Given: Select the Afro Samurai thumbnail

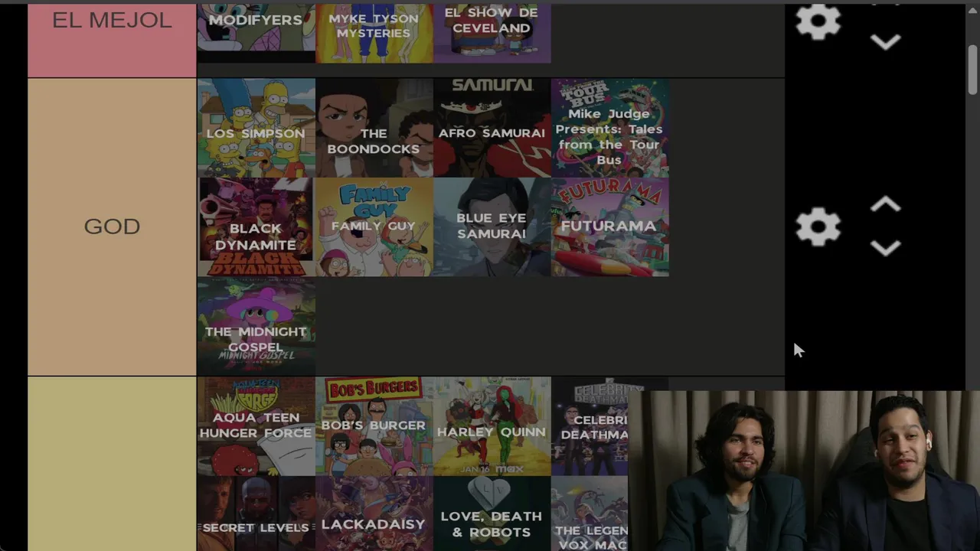Looking at the screenshot, I should click(492, 128).
